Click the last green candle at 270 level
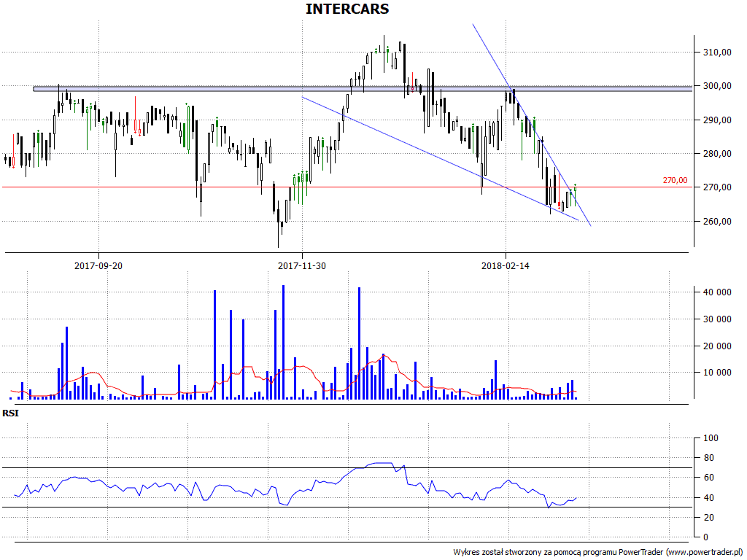 (575, 194)
